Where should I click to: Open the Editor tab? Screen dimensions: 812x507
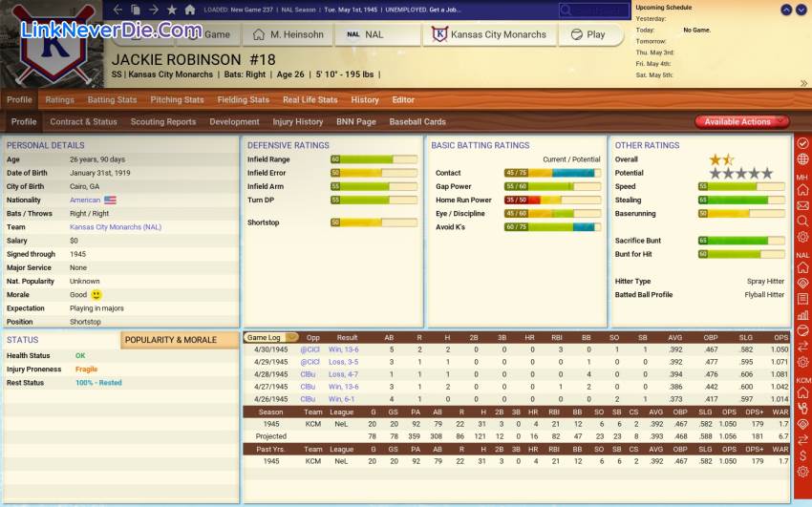[x=403, y=100]
